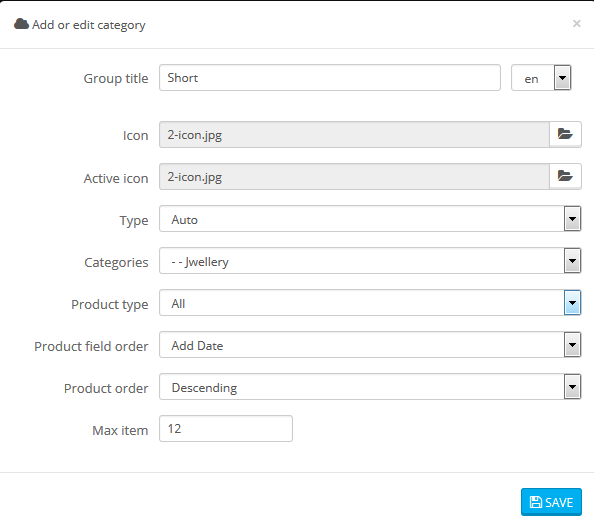Click the Product field order label
The image size is (594, 528).
91,346
